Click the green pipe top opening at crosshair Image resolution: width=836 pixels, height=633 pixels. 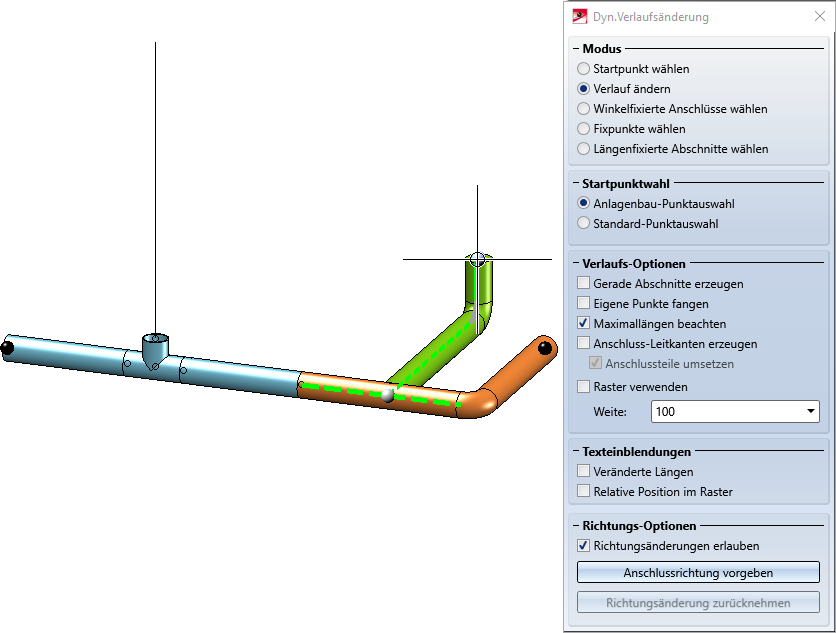(478, 260)
